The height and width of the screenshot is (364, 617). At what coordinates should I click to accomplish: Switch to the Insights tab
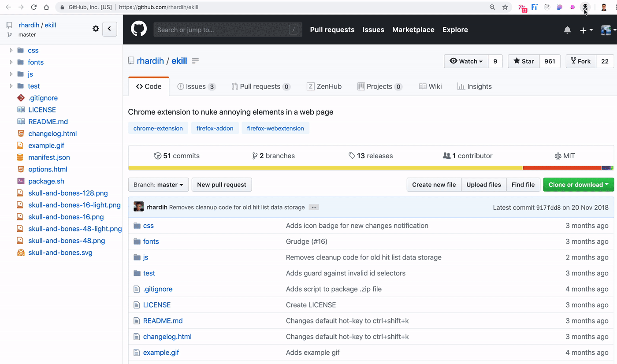475,86
